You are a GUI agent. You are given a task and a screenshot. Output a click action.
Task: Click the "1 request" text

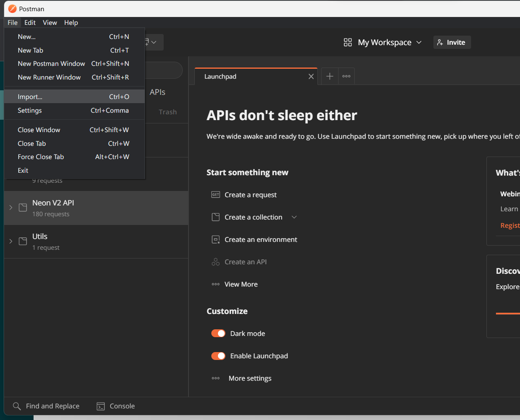point(46,248)
